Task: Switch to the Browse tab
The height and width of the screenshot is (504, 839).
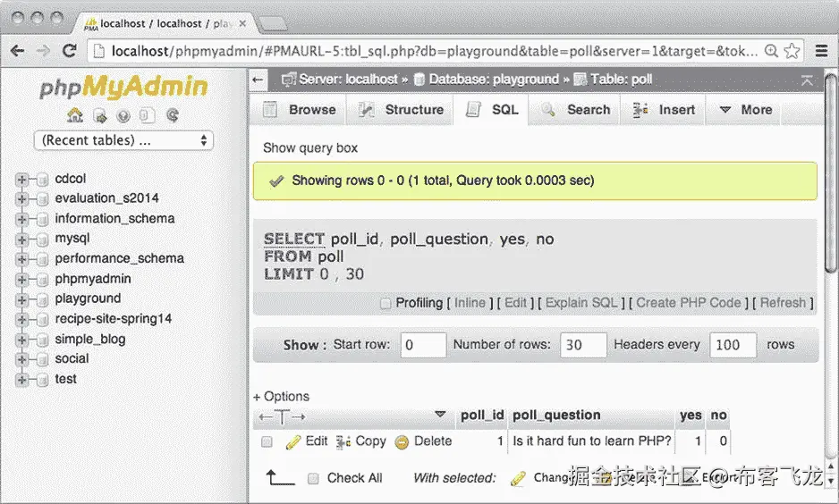Action: (x=300, y=110)
